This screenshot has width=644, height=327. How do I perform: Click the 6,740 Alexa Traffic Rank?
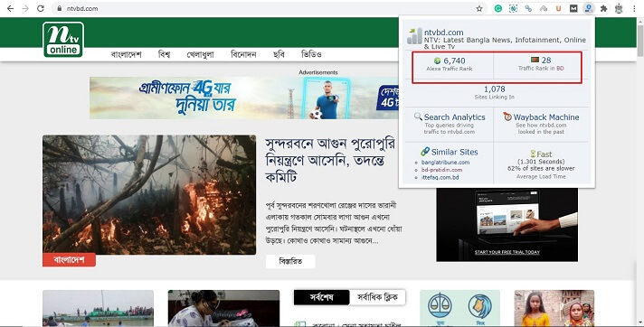(x=454, y=61)
